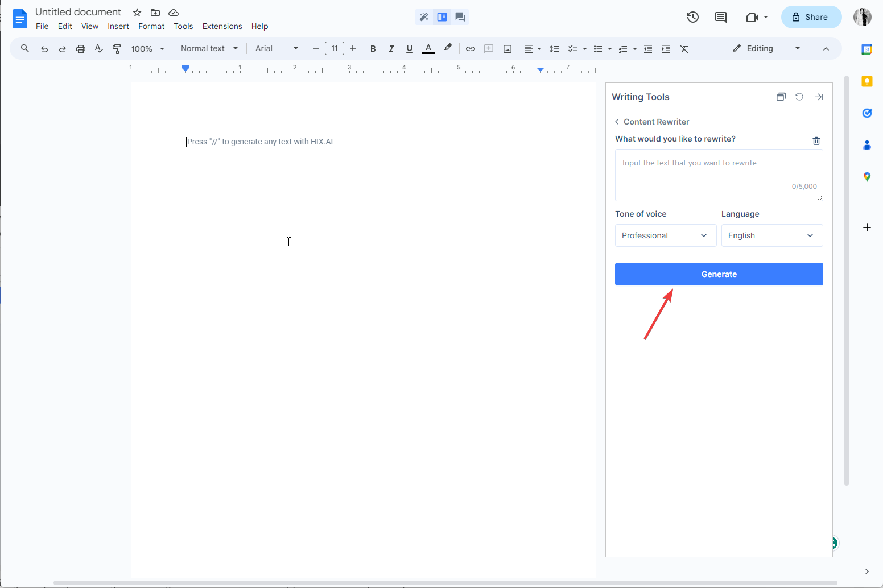883x588 pixels.
Task: Open the Tools menu
Action: pos(183,26)
